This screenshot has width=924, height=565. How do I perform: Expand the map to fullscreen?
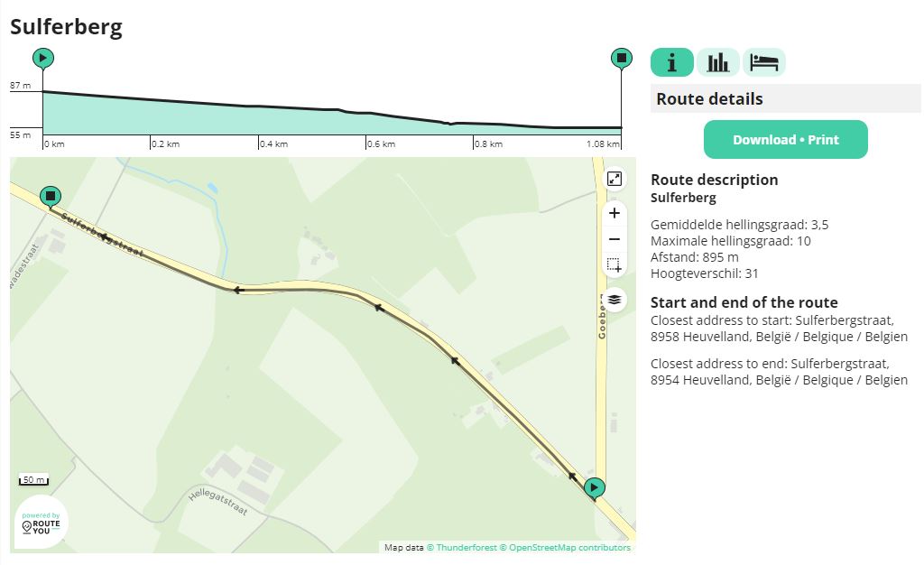click(x=614, y=179)
